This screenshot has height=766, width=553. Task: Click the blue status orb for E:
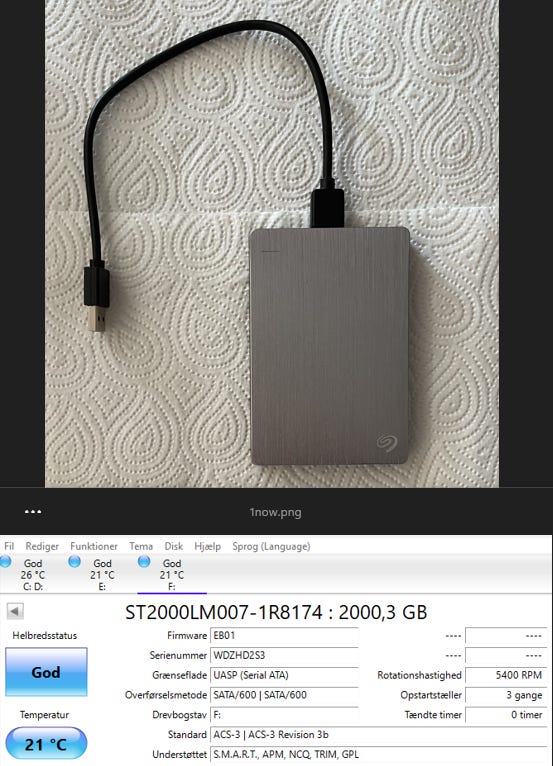(75, 562)
